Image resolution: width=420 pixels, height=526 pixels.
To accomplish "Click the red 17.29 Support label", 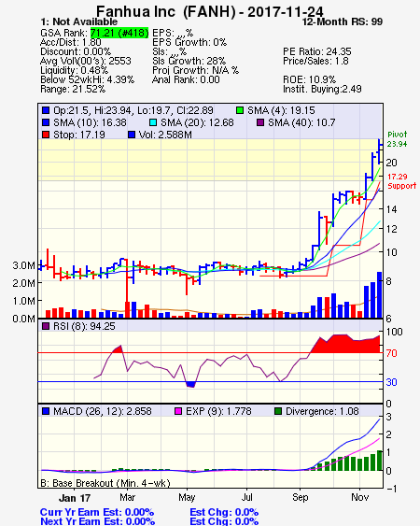I will [402, 181].
